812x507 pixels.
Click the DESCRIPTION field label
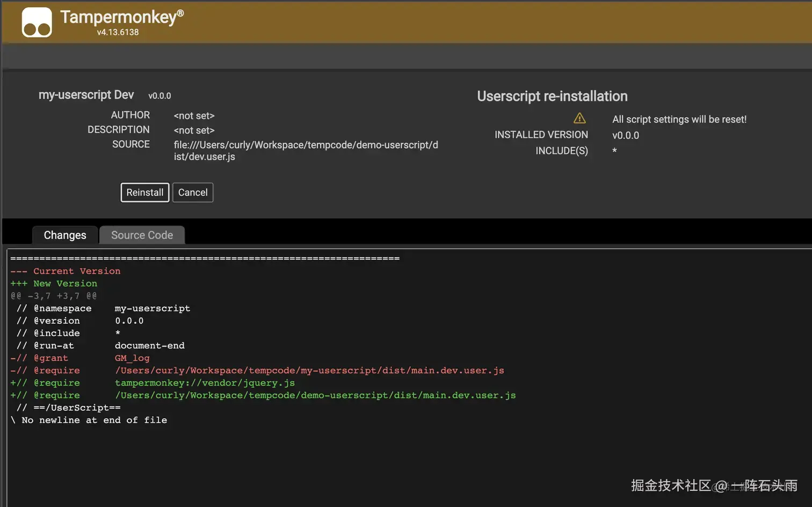(119, 129)
